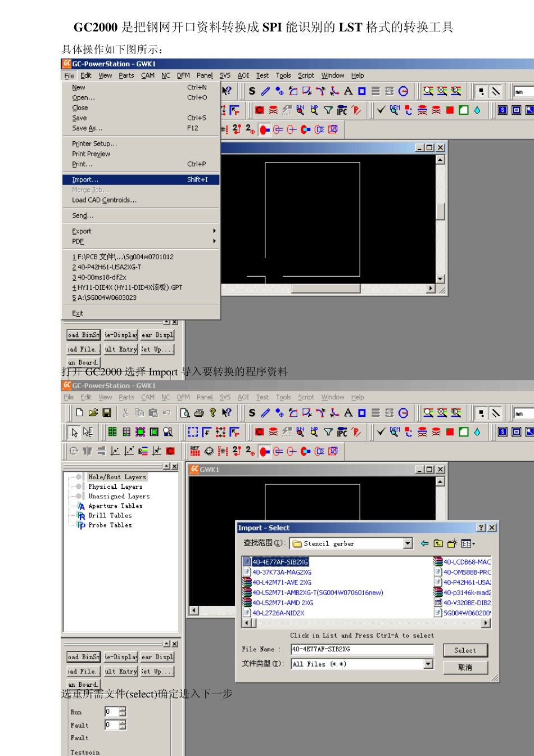Image resolution: width=534 pixels, height=756 pixels.
Task: Click the yellow question-mark Help toolbar icon
Action: [212, 412]
